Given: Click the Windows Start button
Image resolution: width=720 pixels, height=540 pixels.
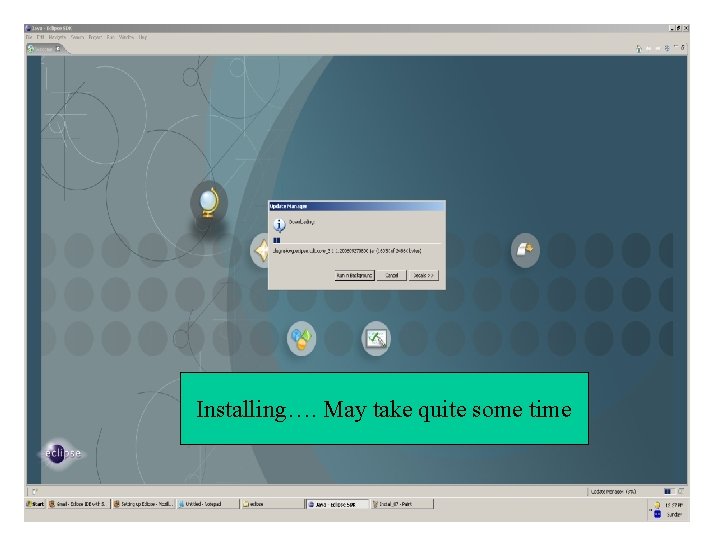Looking at the screenshot, I should click(36, 504).
